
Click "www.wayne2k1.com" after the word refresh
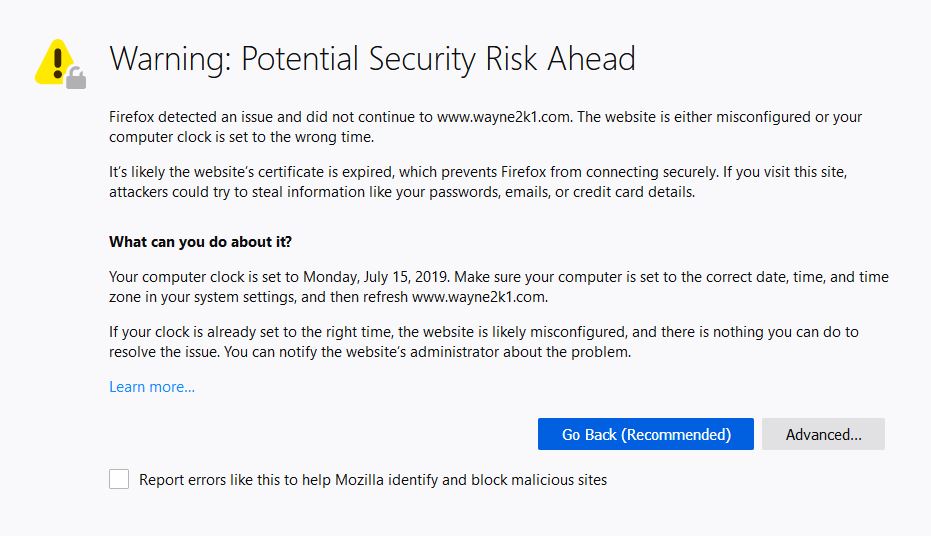[x=480, y=297]
